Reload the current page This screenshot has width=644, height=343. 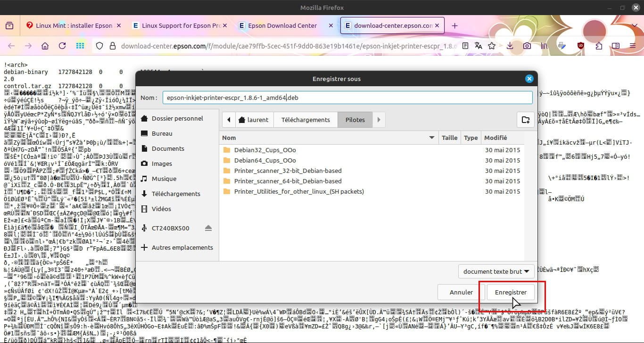[x=62, y=46]
